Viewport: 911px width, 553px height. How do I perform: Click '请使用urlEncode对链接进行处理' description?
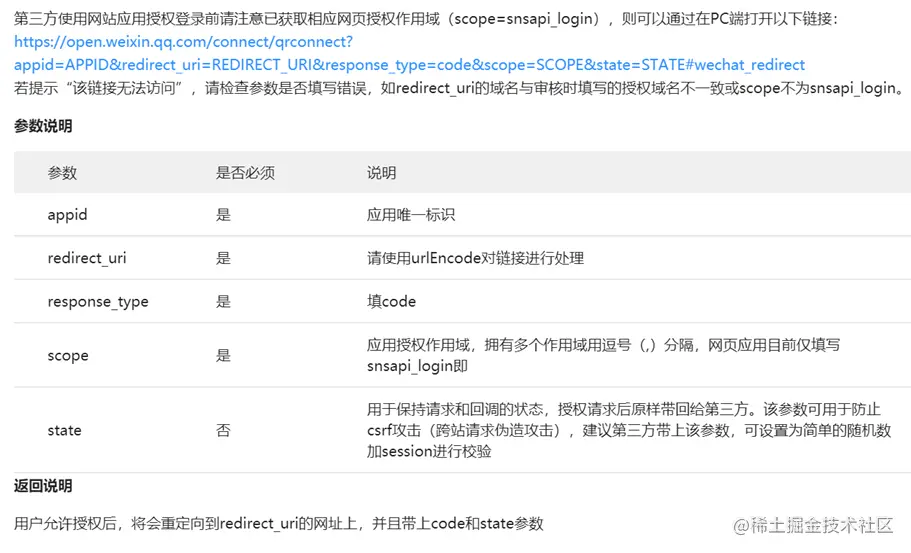pyautogui.click(x=475, y=258)
